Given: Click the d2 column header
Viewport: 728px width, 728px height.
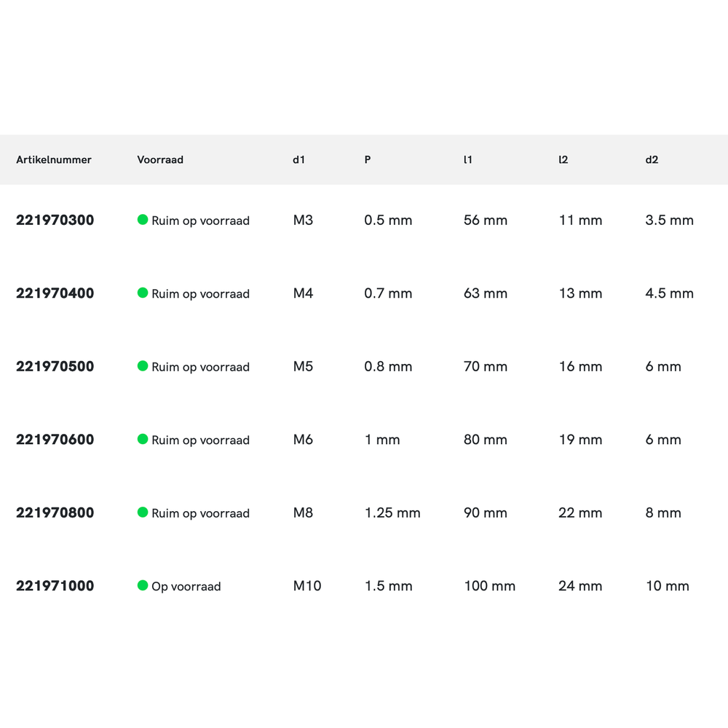Looking at the screenshot, I should point(652,159).
